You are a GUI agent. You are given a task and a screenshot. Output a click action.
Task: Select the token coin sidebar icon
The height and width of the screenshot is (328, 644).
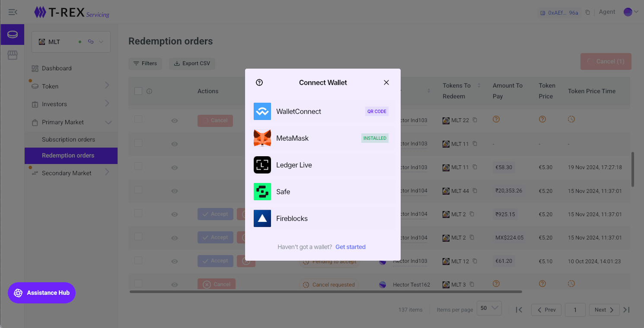click(x=13, y=35)
